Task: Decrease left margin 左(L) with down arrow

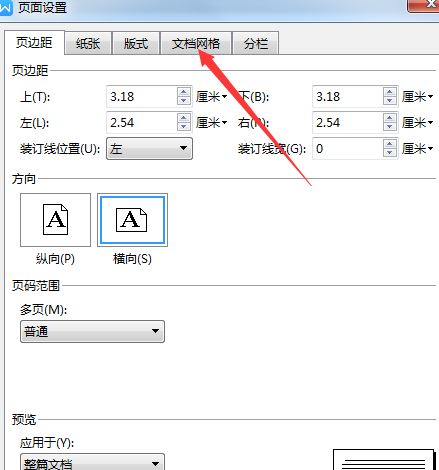Action: click(184, 127)
